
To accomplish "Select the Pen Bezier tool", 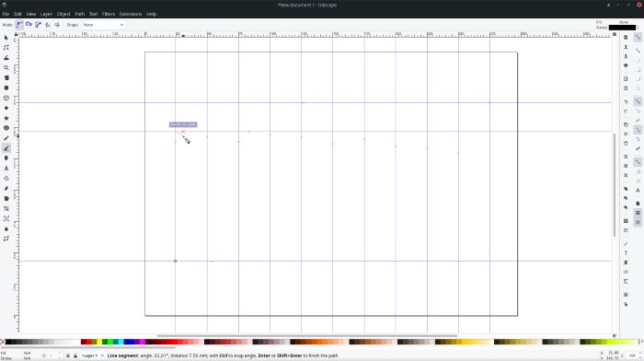I will 6,148.
